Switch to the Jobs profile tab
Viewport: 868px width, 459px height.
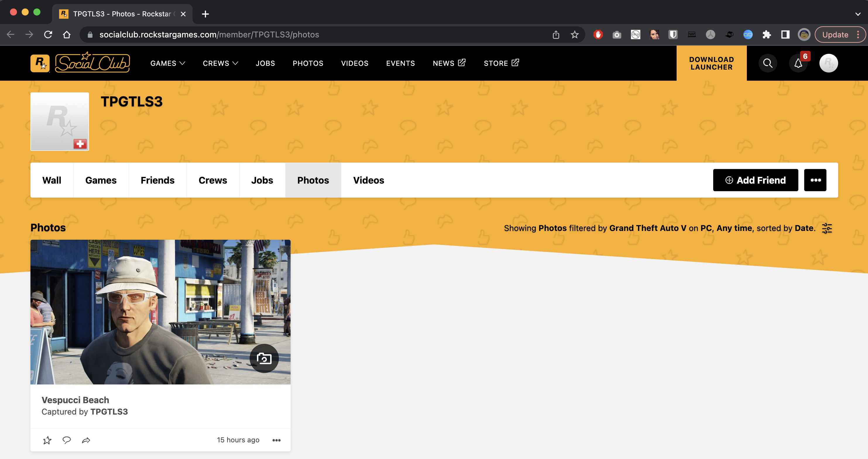[262, 180]
